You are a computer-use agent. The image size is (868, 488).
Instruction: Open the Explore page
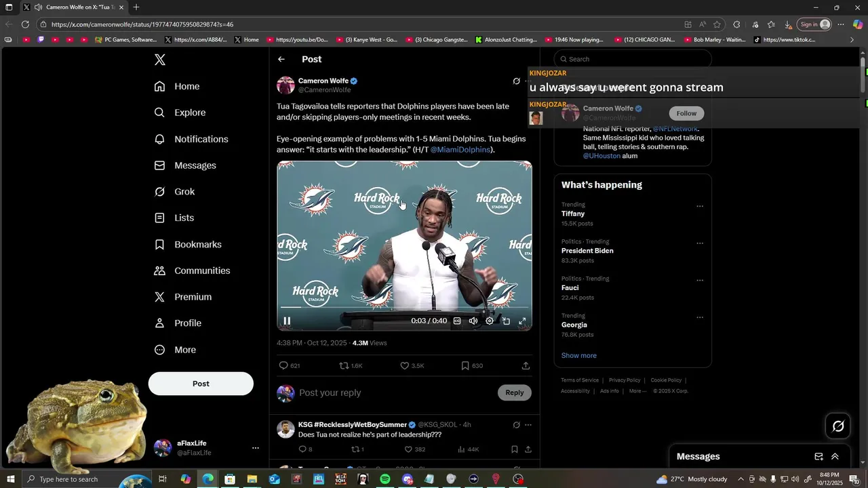[x=180, y=113]
